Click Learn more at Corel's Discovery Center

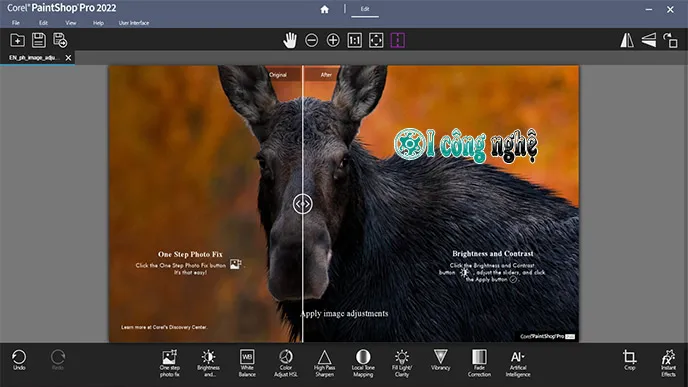point(164,327)
